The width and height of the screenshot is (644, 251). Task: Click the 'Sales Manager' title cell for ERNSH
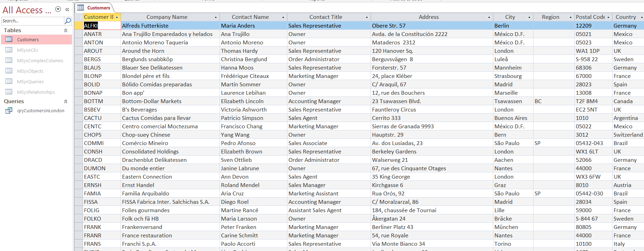point(329,185)
